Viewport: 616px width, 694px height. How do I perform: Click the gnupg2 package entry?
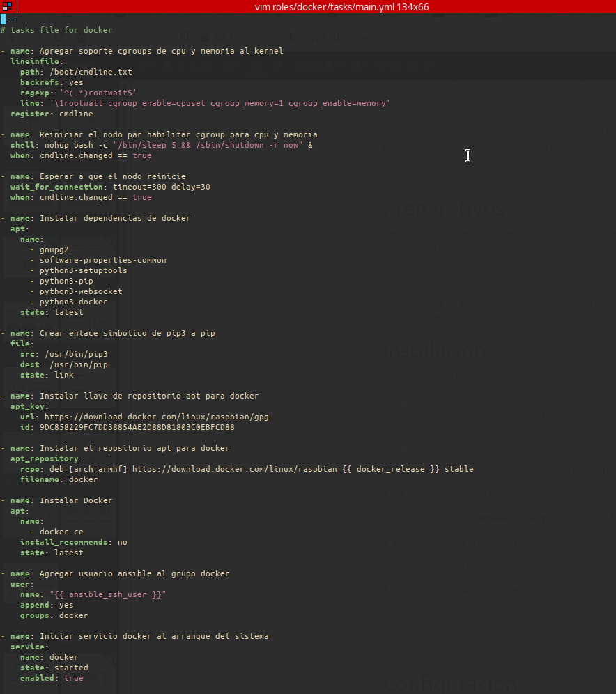point(54,249)
